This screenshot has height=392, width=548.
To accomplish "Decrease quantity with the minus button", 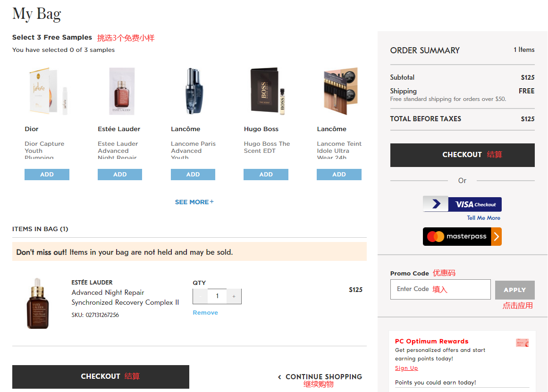I will pos(200,296).
